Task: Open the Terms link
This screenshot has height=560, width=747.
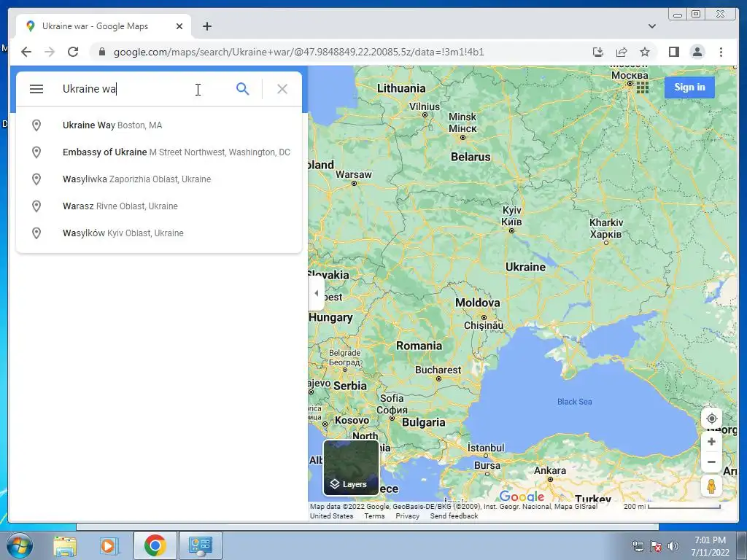Action: [374, 516]
